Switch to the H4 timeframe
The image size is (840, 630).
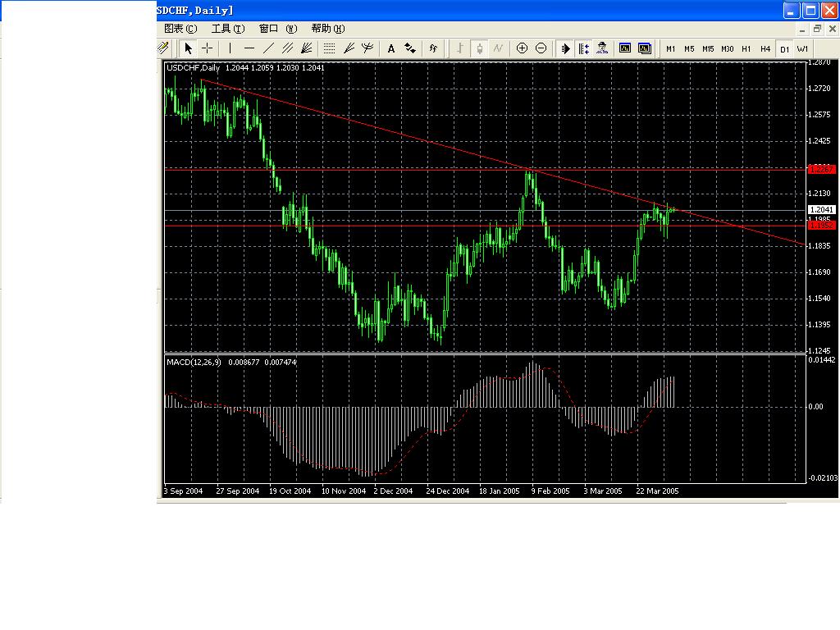tap(765, 49)
